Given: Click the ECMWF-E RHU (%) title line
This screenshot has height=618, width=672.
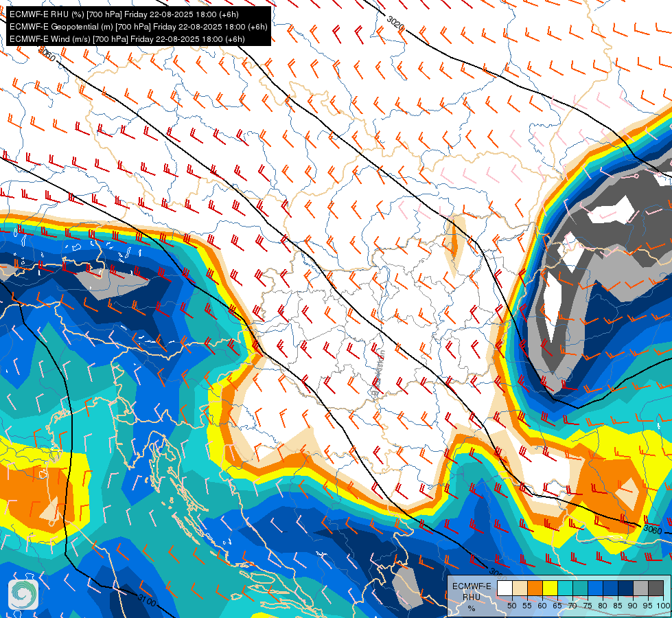Looking at the screenshot, I should [x=124, y=14].
